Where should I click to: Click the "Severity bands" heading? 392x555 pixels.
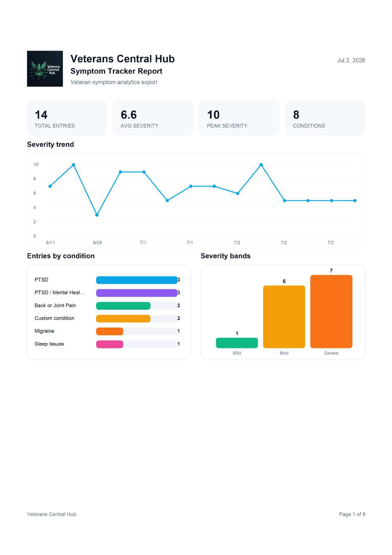[x=225, y=256]
